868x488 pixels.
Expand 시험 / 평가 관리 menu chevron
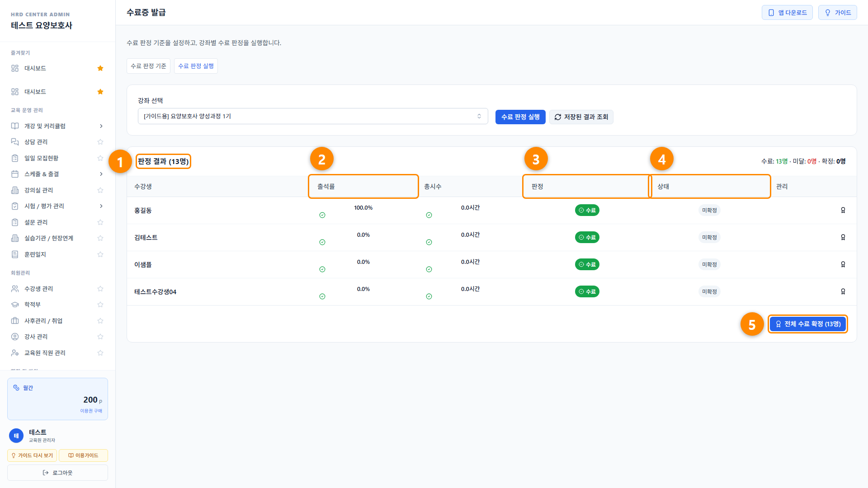(x=101, y=206)
